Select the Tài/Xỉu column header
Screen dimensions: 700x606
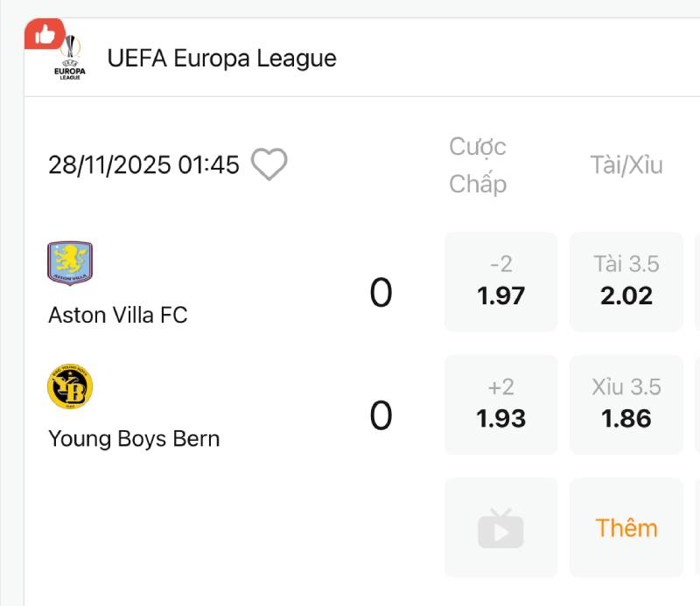coord(626,165)
